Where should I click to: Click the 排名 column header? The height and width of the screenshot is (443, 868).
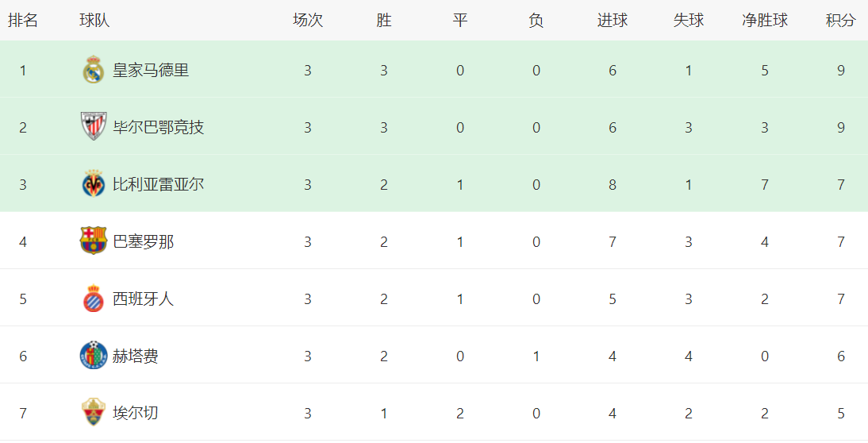click(x=23, y=21)
